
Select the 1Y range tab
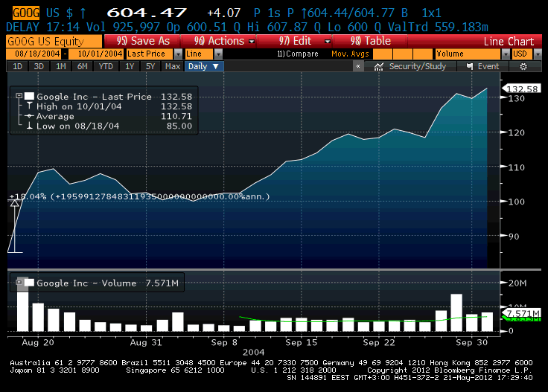130,66
